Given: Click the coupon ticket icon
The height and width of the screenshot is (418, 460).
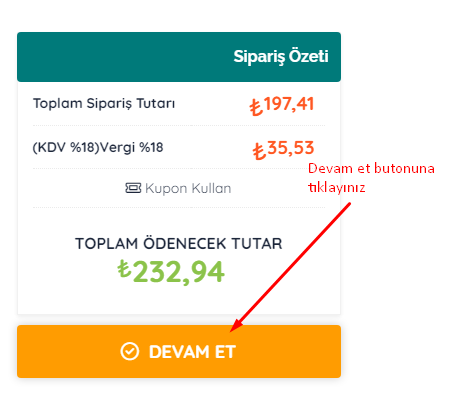Looking at the screenshot, I should (x=133, y=188).
